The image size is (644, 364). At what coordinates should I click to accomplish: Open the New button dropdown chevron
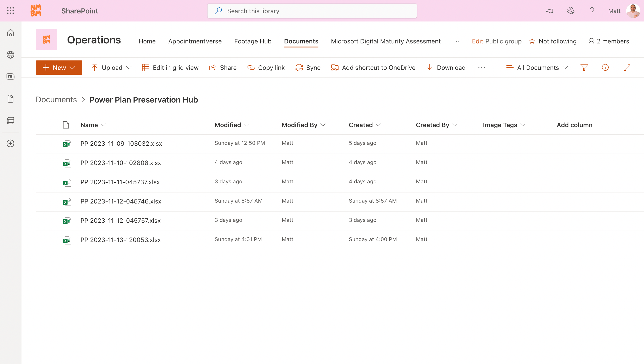(x=73, y=67)
